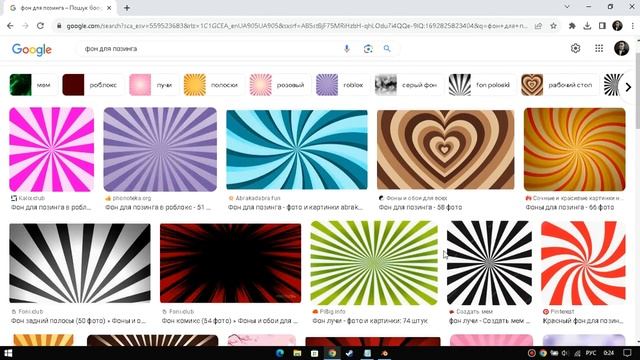Select the 'серый фон' filter chip
640x360 pixels.
(408, 85)
